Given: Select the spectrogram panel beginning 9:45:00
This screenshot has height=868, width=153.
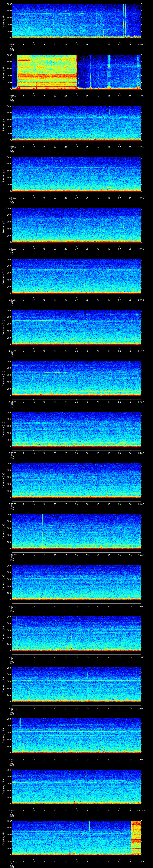Looking at the screenshot, I should 77,72.
